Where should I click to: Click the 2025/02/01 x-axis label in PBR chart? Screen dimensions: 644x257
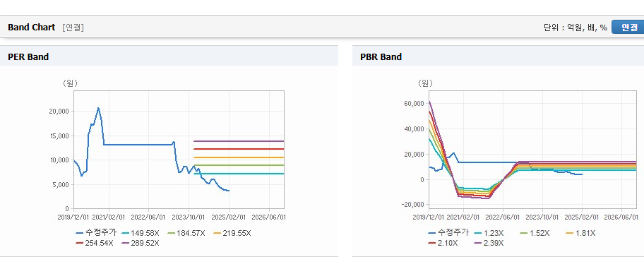582,217
